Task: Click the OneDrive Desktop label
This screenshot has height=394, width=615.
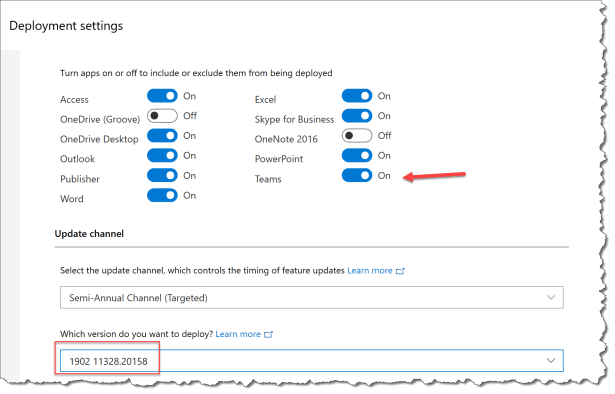Action: pos(99,140)
